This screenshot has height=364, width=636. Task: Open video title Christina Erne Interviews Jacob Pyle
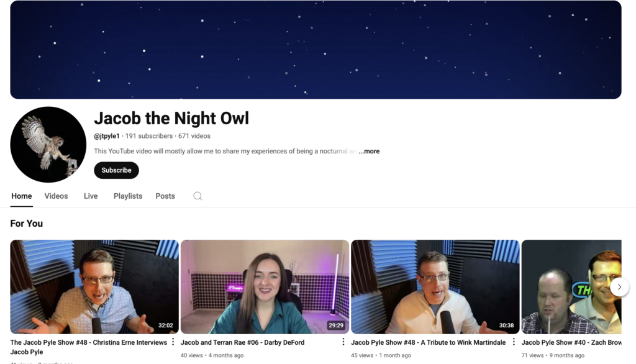pyautogui.click(x=88, y=347)
